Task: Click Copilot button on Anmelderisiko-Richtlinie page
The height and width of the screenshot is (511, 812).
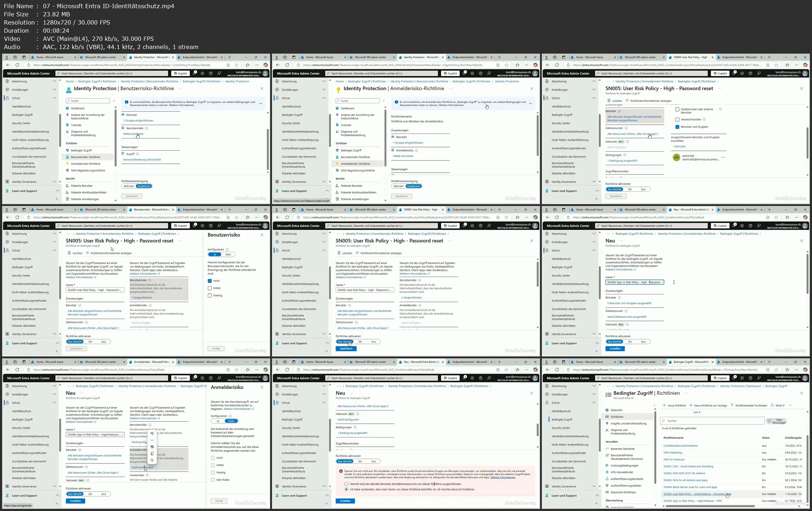Action: [x=450, y=74]
